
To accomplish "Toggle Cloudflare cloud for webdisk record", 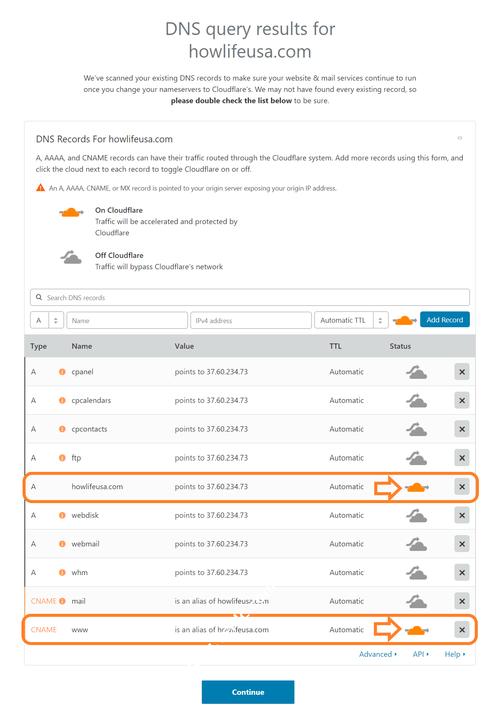I will [x=416, y=516].
